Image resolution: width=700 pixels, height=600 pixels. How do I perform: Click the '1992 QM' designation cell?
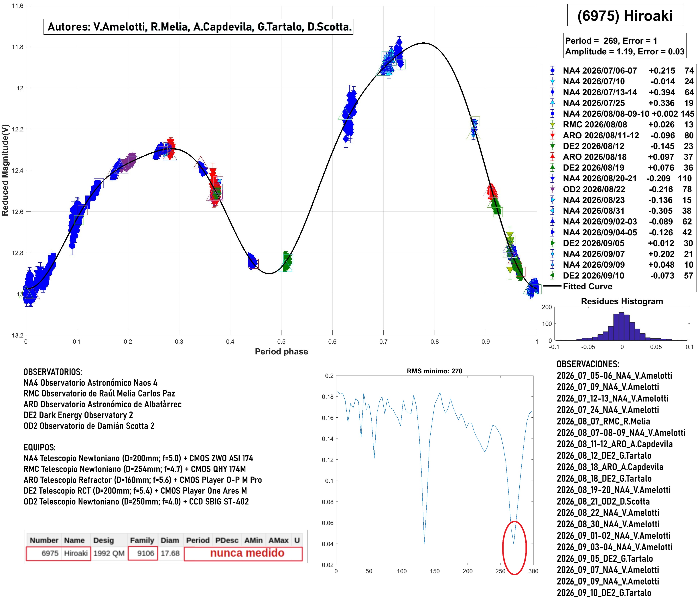pos(109,553)
